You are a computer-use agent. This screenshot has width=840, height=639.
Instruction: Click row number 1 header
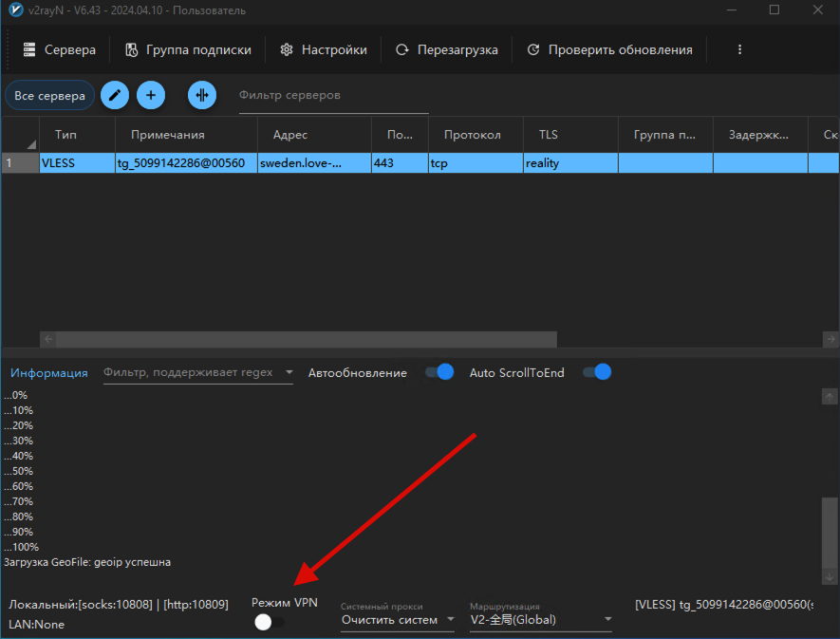(20, 163)
